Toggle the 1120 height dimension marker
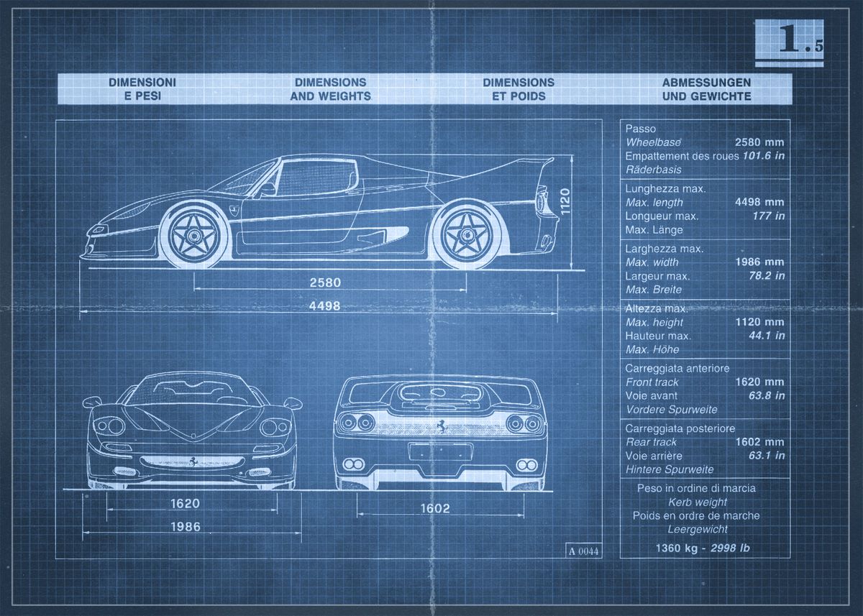863x616 pixels. 564,201
